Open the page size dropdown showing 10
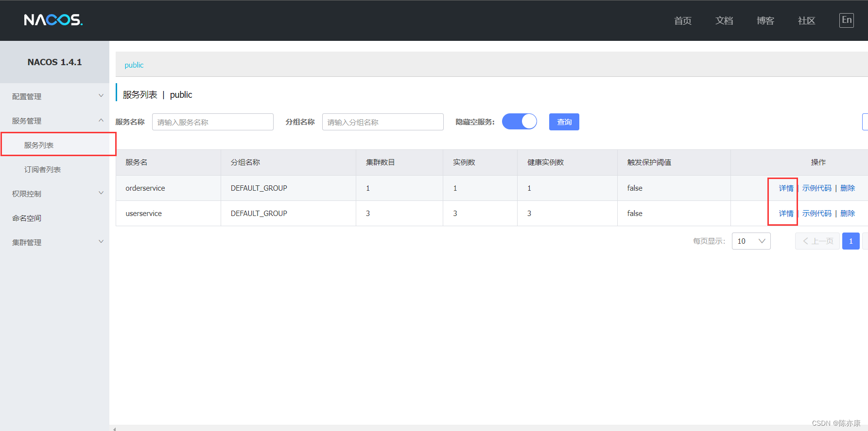This screenshot has width=868, height=431. (751, 241)
